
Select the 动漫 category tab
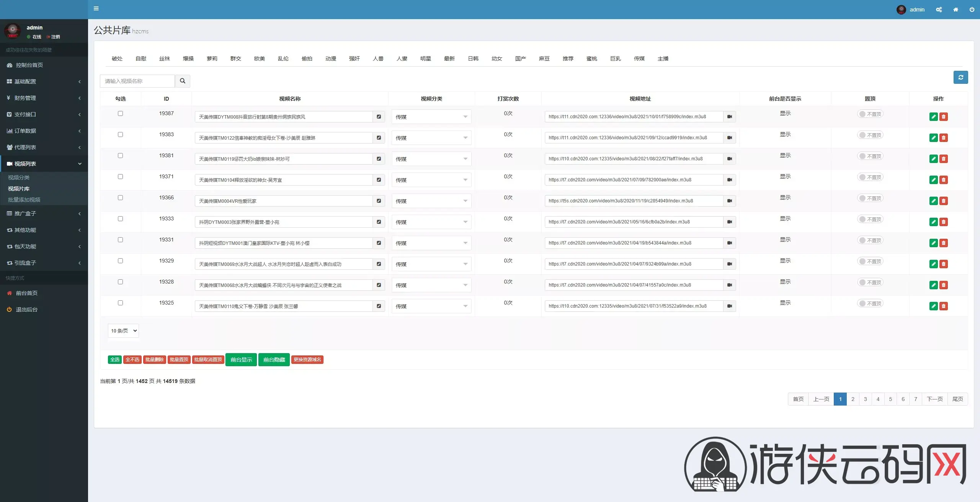(x=330, y=59)
